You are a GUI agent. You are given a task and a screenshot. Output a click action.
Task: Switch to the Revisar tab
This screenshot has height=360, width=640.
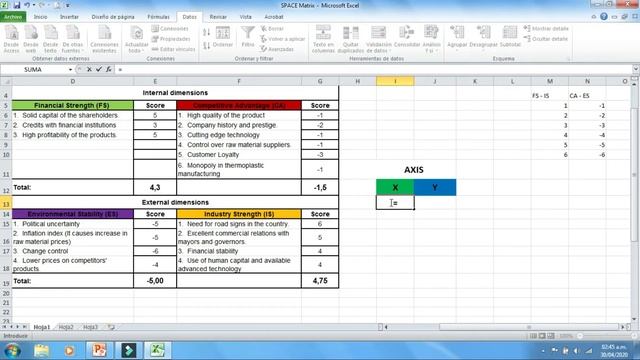(218, 17)
